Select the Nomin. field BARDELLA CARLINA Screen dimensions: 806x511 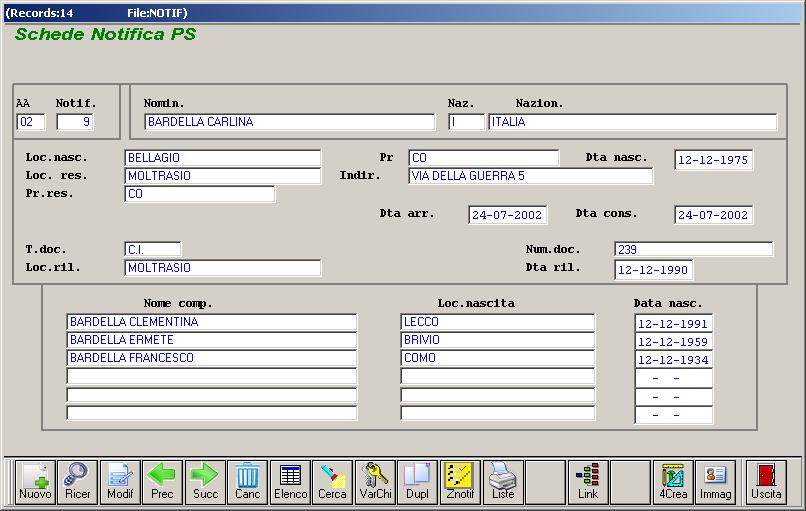[290, 122]
